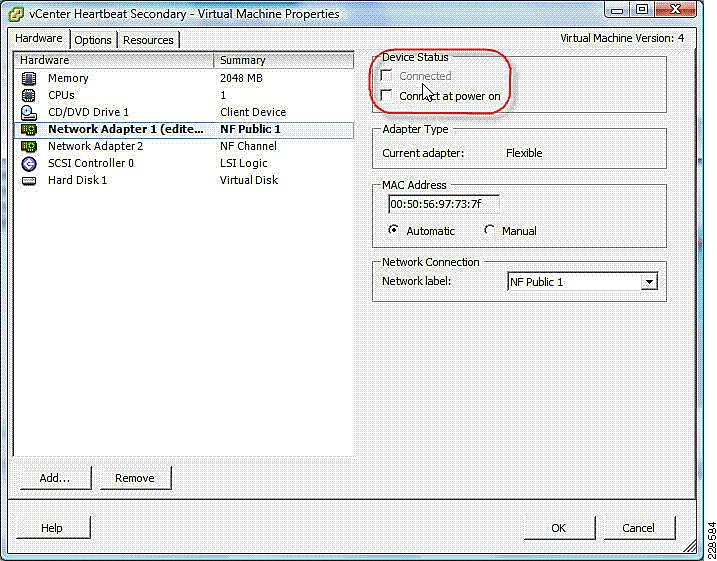Confirm changes with OK button
This screenshot has width=717, height=561.
[x=559, y=528]
